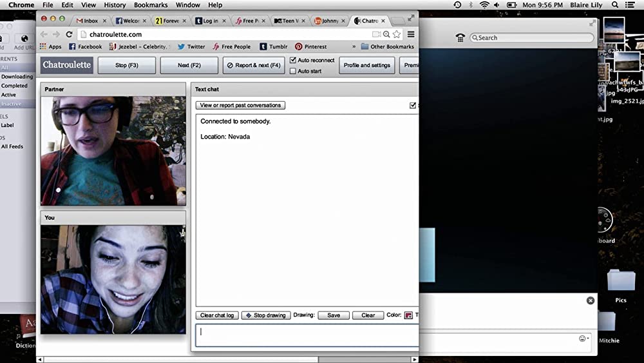Open the Pinterest bookmark
Image resolution: width=644 pixels, height=363 pixels.
(311, 47)
